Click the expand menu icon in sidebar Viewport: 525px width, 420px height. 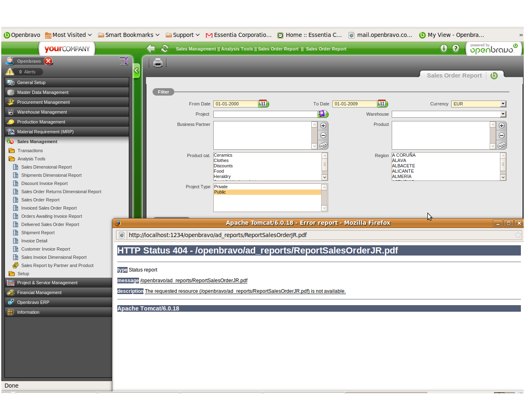124,61
